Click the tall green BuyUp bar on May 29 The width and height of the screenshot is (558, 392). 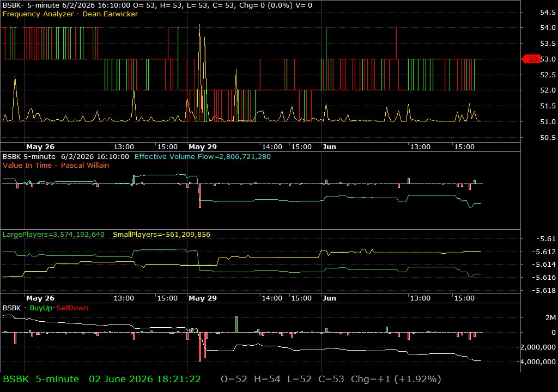(x=236, y=324)
